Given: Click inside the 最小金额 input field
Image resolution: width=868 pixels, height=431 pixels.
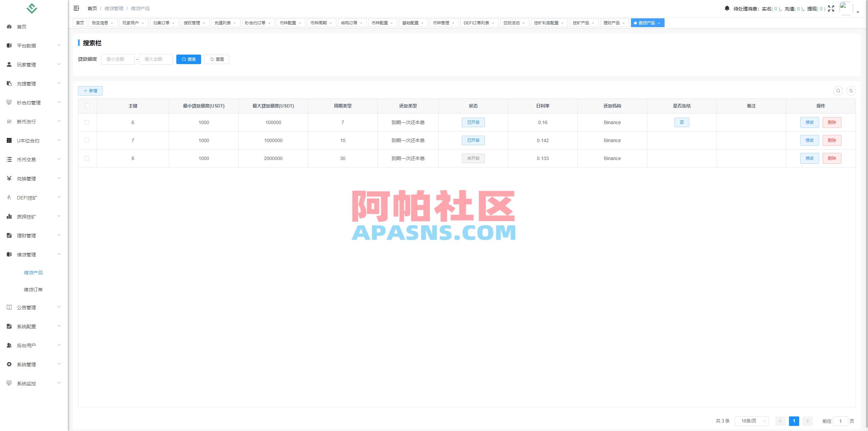Looking at the screenshot, I should 118,59.
